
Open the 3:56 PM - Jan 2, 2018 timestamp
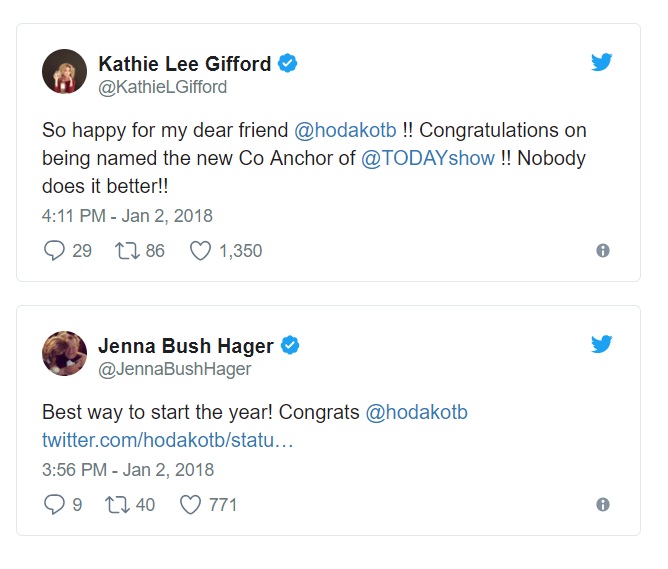pyautogui.click(x=128, y=469)
